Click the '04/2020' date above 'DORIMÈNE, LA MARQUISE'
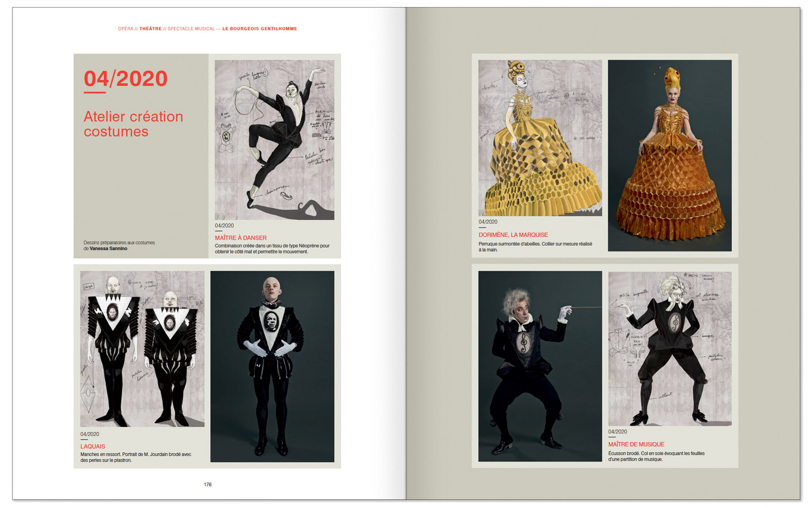This screenshot has height=507, width=812. tap(488, 222)
